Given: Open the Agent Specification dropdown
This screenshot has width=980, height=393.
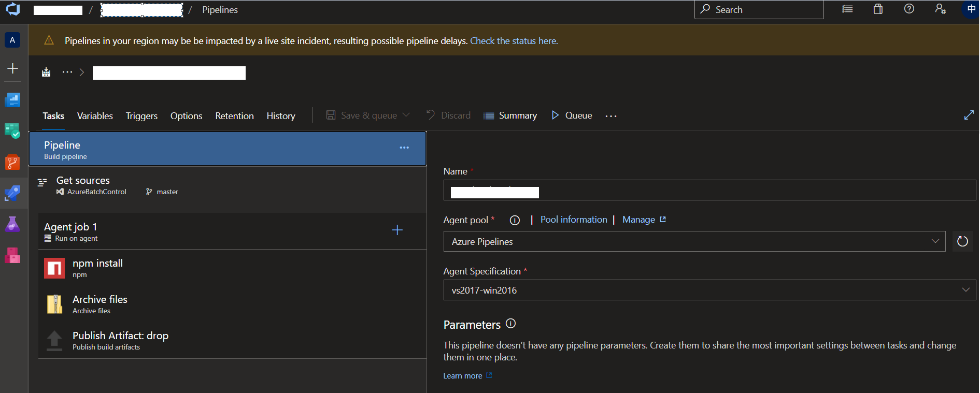Looking at the screenshot, I should coord(709,290).
